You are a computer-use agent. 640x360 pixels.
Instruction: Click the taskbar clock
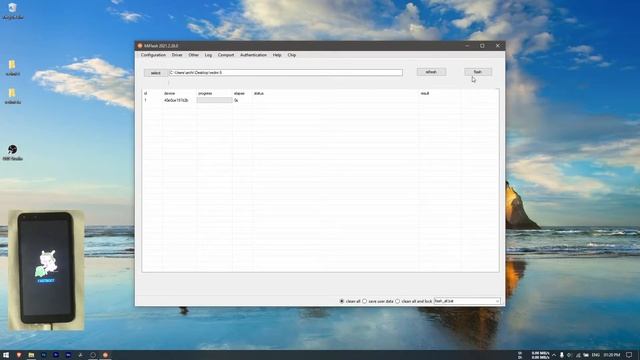click(611, 355)
